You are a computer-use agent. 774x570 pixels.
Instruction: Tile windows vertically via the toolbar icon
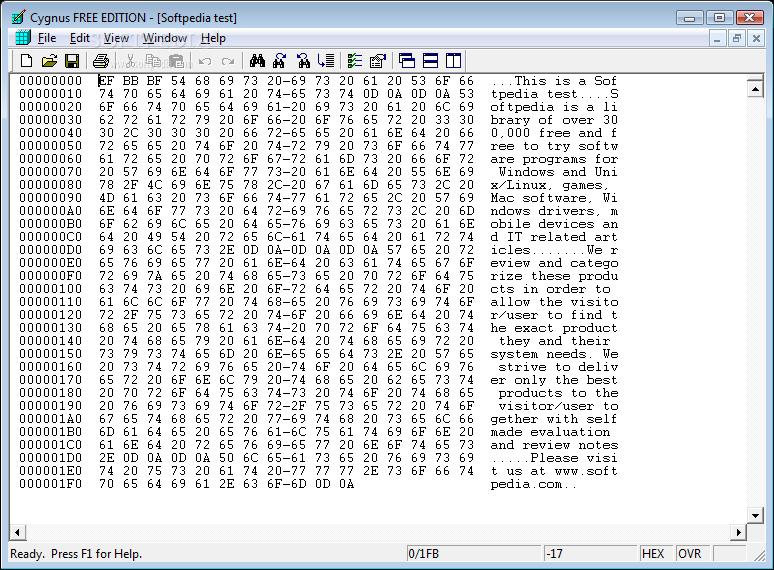(x=453, y=61)
